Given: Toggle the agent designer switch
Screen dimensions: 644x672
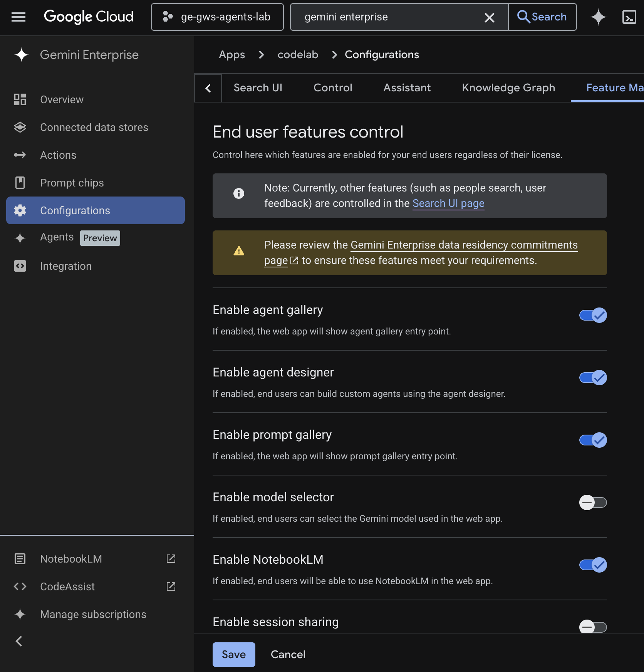Looking at the screenshot, I should click(x=593, y=378).
